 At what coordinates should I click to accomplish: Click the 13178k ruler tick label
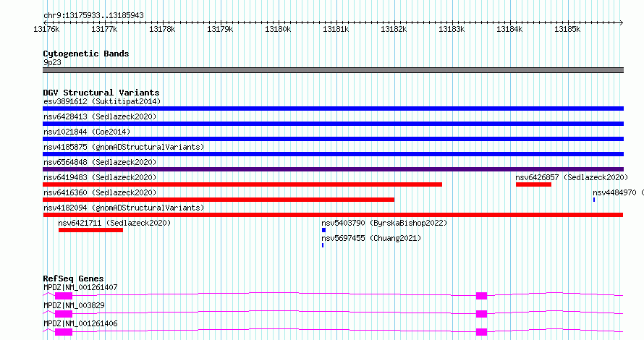pos(162,29)
